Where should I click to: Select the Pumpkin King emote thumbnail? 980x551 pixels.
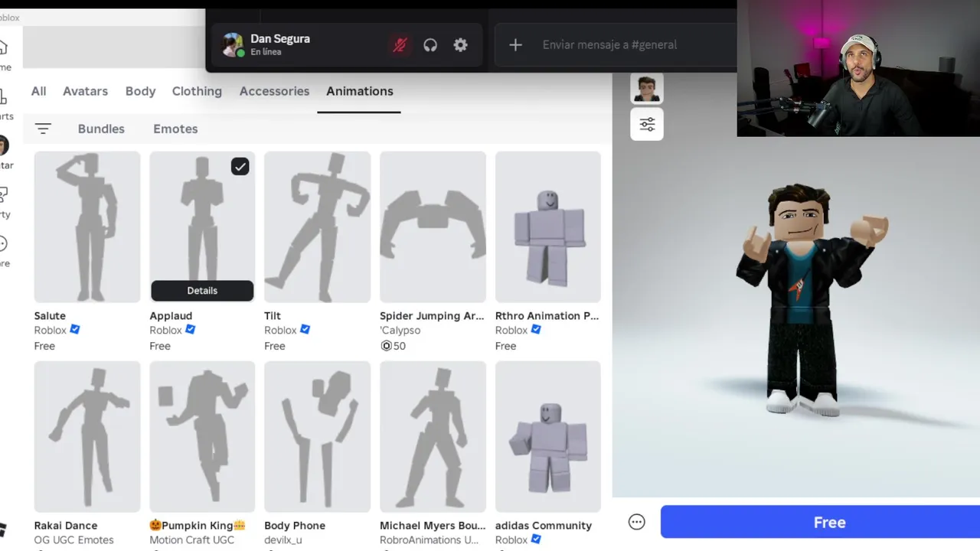tap(202, 436)
